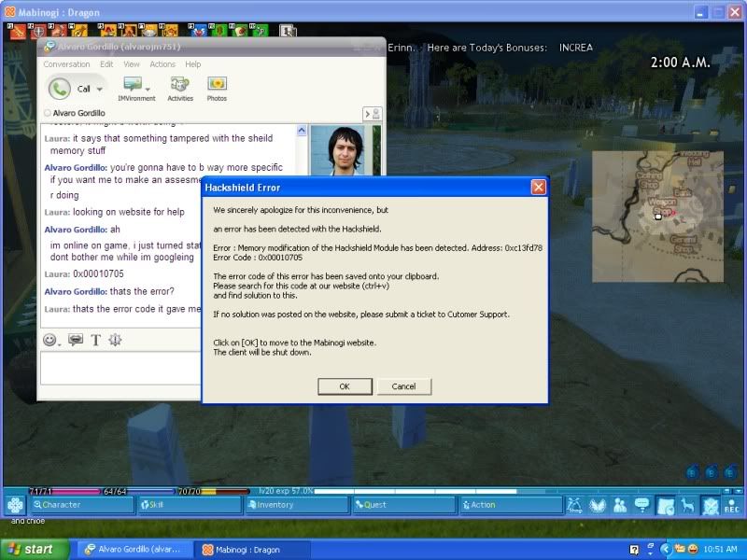
Task: Select the F1 sword skill hotkey icon
Action: pyautogui.click(x=17, y=32)
